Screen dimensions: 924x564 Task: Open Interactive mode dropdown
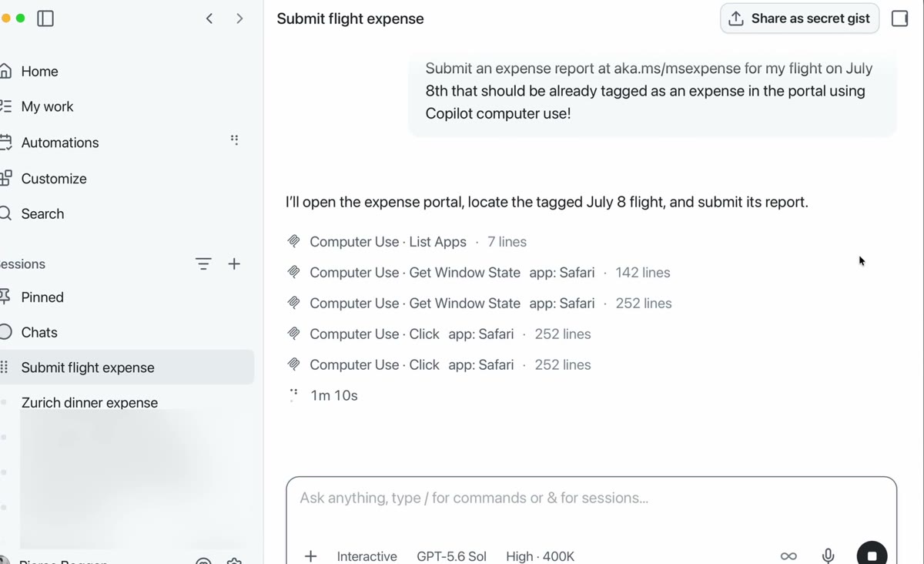pos(367,556)
